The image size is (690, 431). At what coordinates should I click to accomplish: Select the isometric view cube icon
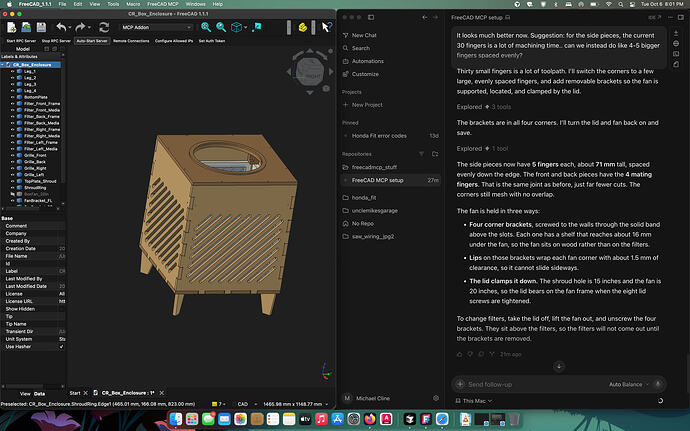[x=236, y=27]
